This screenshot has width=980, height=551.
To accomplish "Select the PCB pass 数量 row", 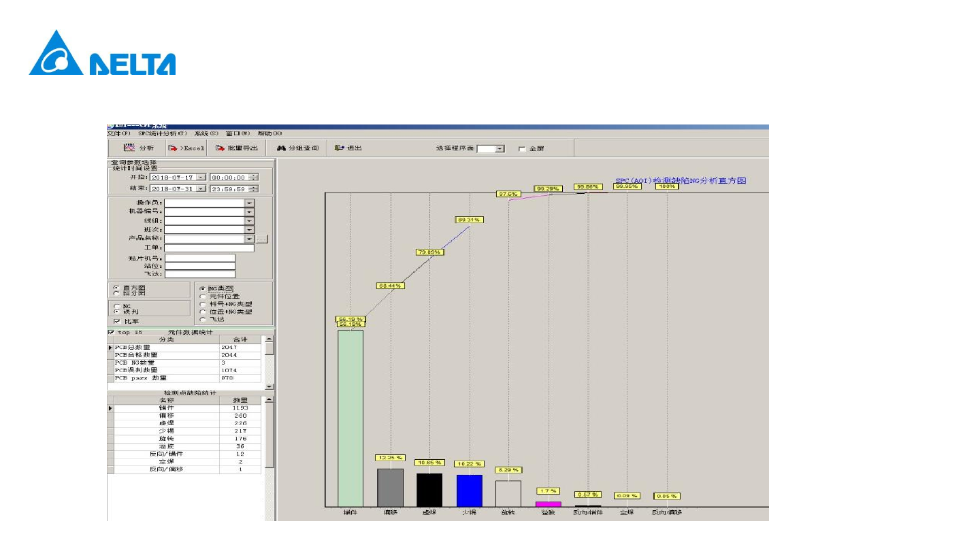I will coord(184,378).
